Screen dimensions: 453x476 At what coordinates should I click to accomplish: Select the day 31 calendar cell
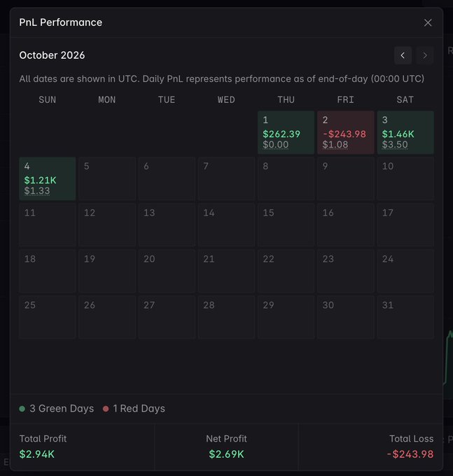405,317
